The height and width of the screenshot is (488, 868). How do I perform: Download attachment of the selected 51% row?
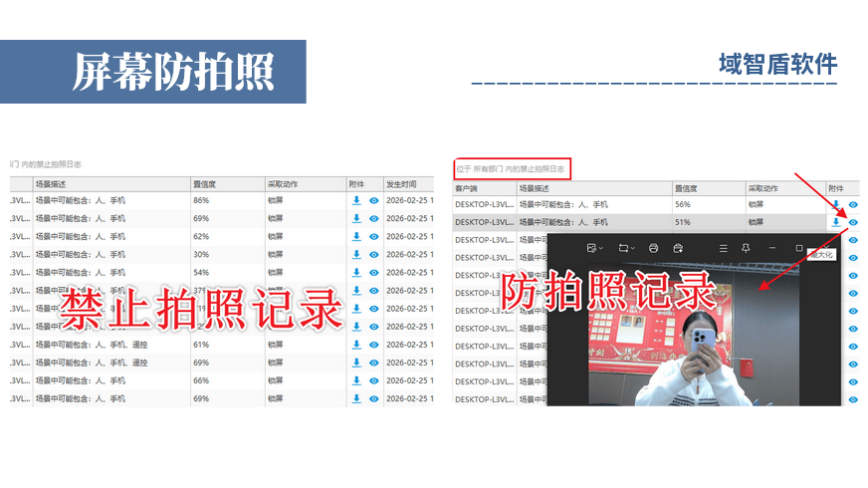tap(836, 222)
